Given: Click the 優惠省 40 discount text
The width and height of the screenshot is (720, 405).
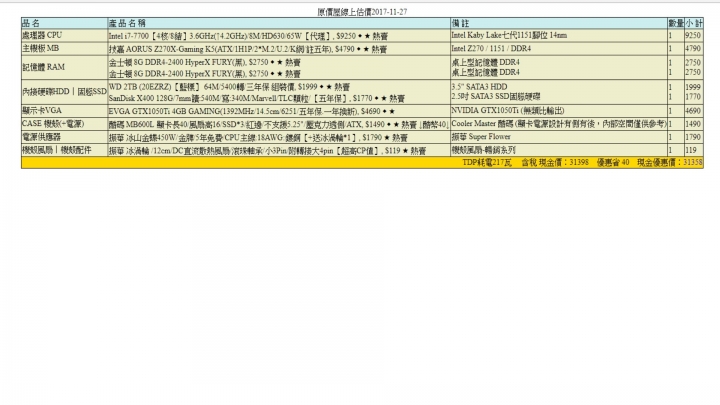Looking at the screenshot, I should click(613, 163).
